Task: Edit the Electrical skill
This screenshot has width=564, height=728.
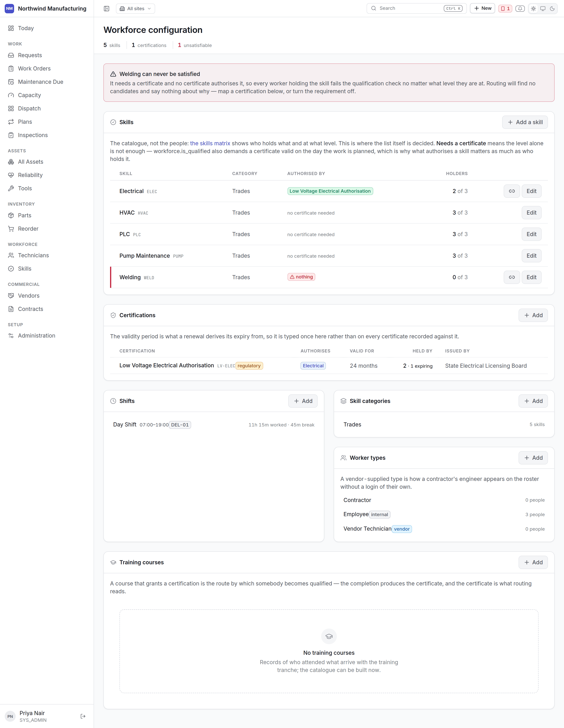Action: pos(531,191)
